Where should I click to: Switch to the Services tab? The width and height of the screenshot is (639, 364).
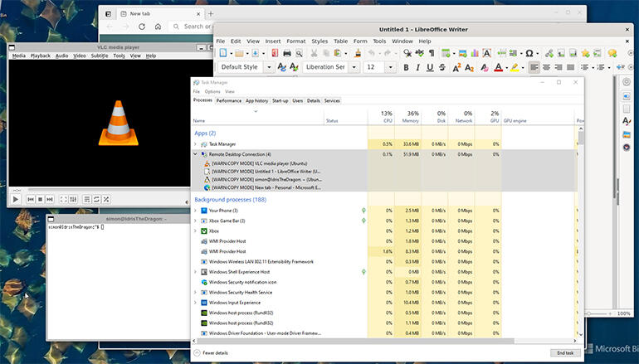click(x=332, y=100)
